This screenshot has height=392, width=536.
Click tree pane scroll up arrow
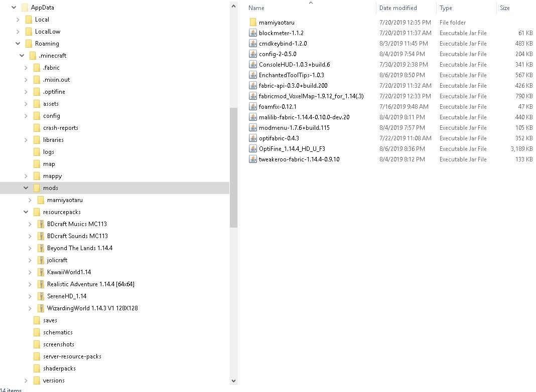[233, 6]
